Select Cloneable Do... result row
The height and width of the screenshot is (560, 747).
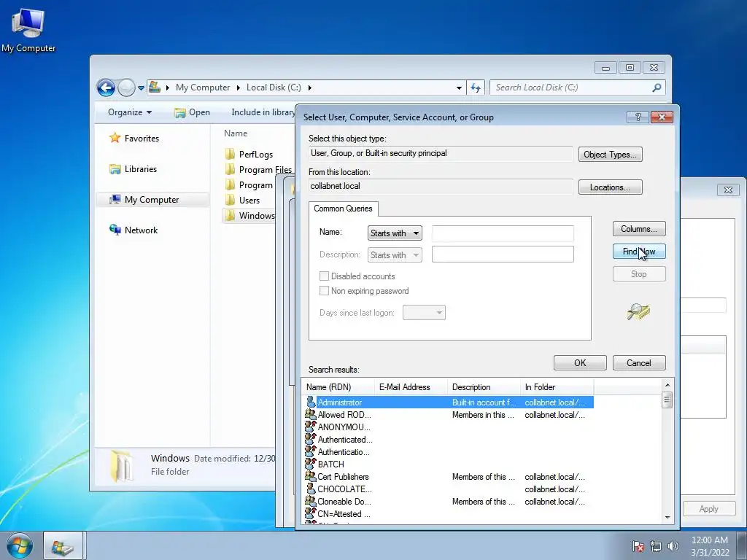(448, 502)
